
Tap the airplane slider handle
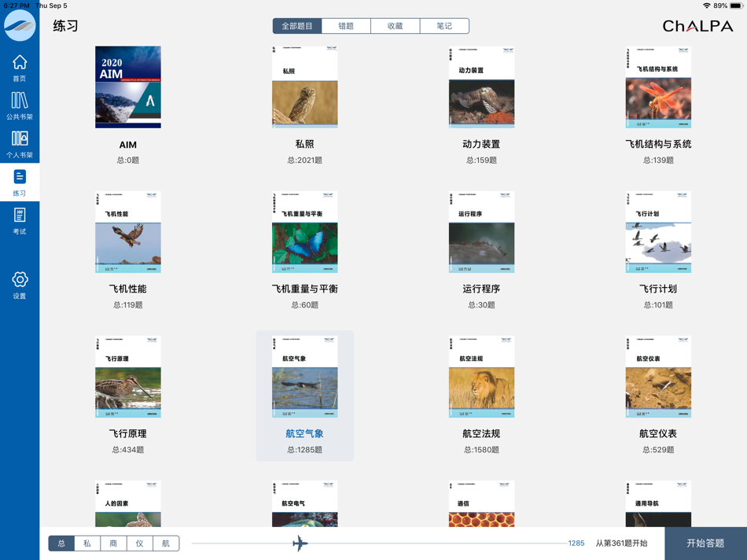300,543
